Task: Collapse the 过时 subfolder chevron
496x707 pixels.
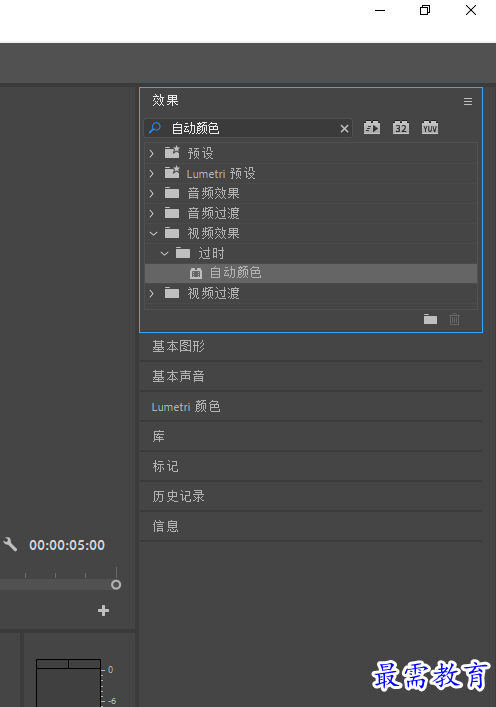Action: tap(165, 253)
